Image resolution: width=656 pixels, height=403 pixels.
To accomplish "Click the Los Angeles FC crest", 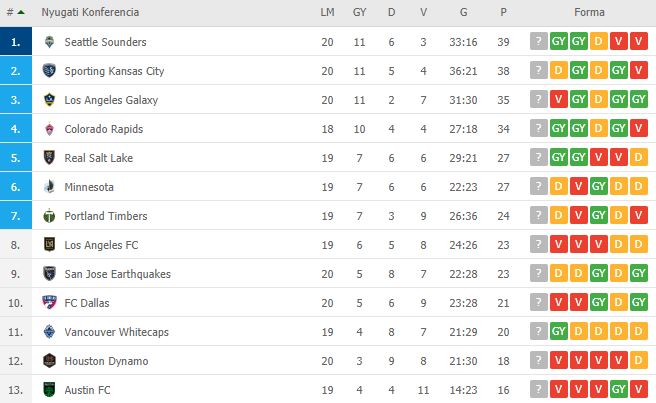I will [49, 245].
